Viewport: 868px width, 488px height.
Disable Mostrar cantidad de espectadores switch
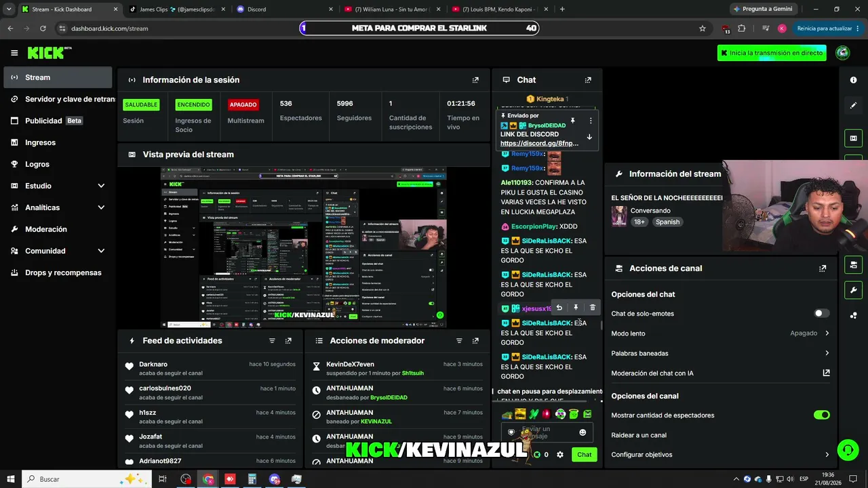click(x=821, y=415)
